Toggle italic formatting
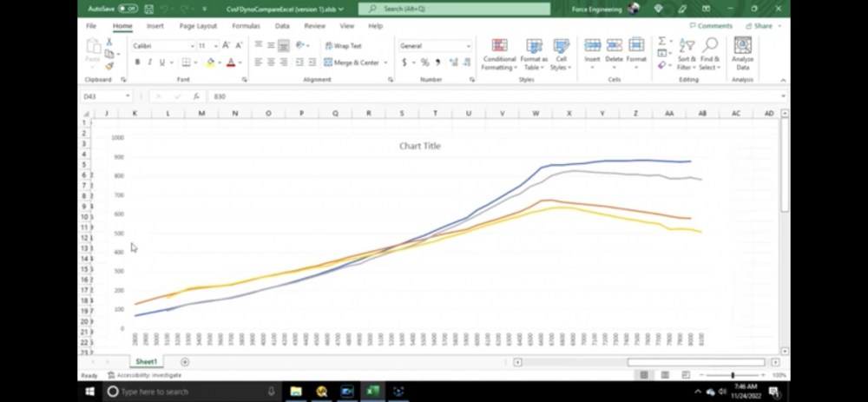Viewport: 868px width, 402px height. coord(149,63)
